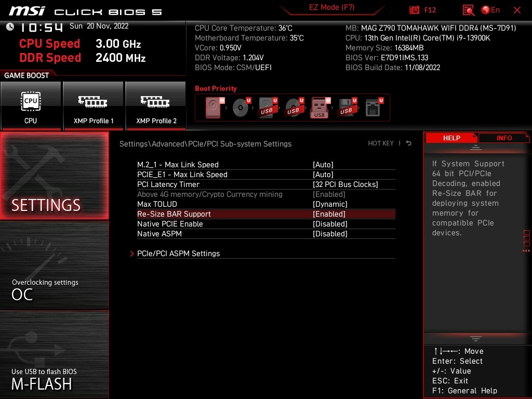Open the HOT KEY list
The image size is (532, 399).
(x=381, y=143)
